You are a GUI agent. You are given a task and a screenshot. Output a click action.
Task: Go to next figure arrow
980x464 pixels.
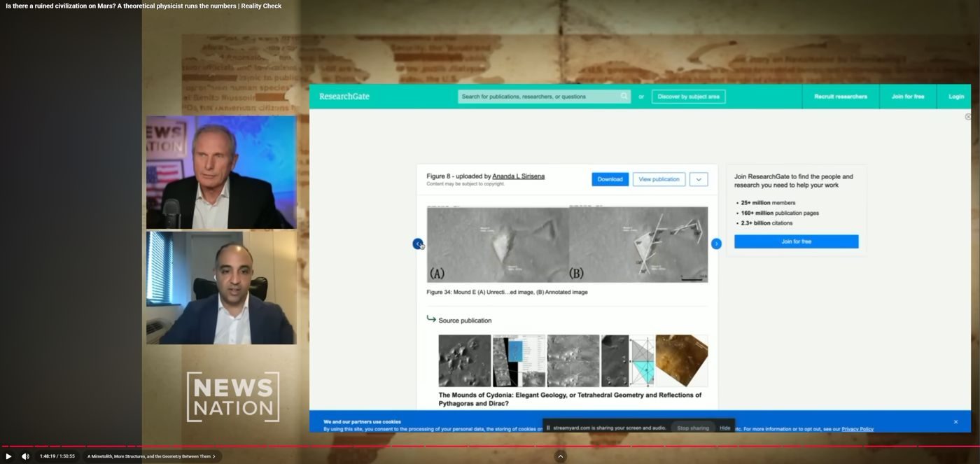click(716, 244)
